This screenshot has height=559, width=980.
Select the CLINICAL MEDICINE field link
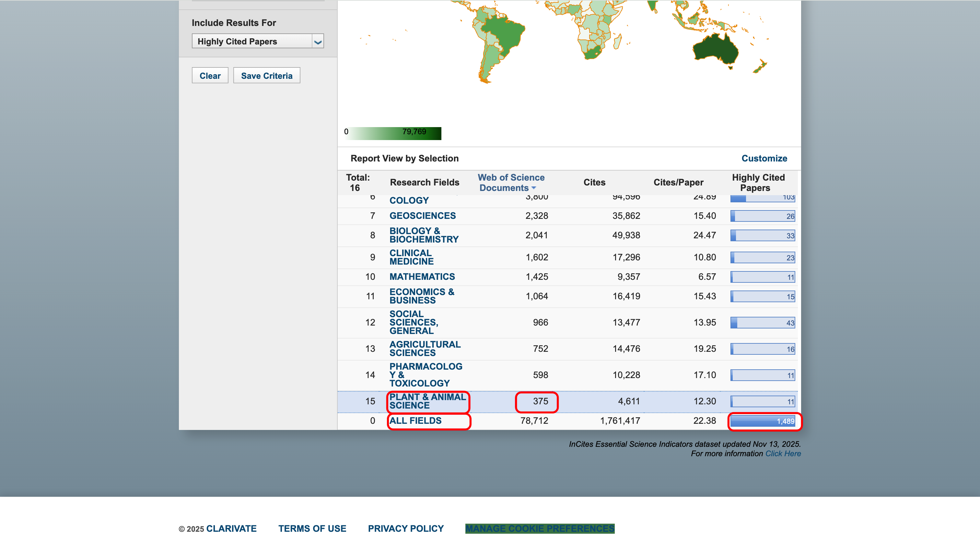pos(411,257)
